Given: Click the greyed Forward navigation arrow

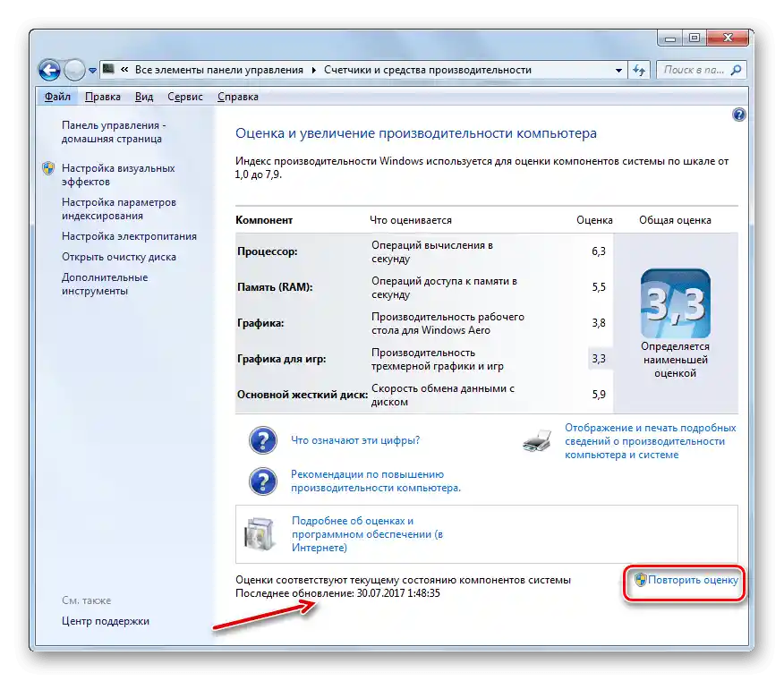Looking at the screenshot, I should 74,70.
